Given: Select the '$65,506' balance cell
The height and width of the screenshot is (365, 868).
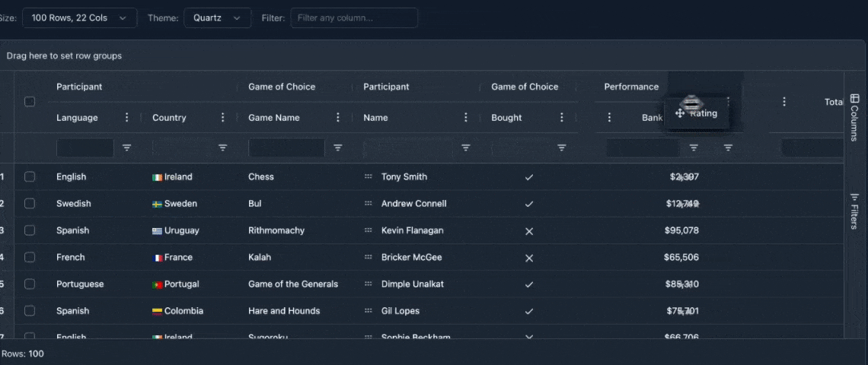Looking at the screenshot, I should (681, 257).
